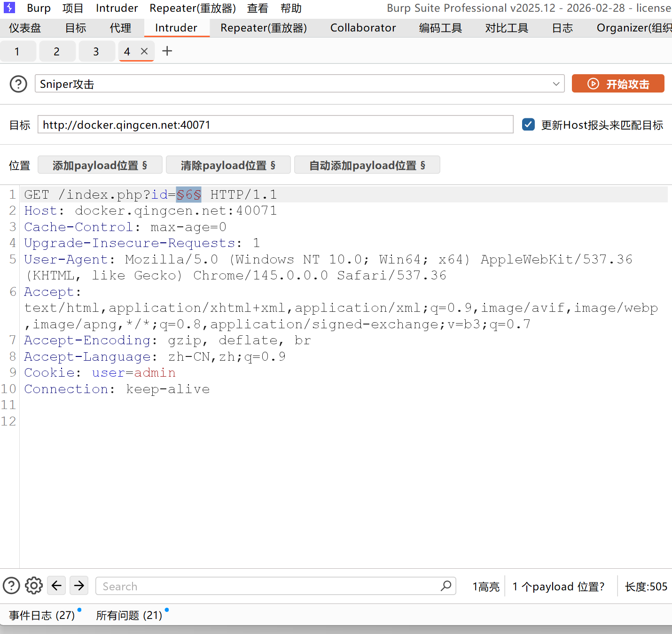Image resolution: width=672 pixels, height=634 pixels.
Task: Switch to the 目标 tab
Action: (76, 28)
